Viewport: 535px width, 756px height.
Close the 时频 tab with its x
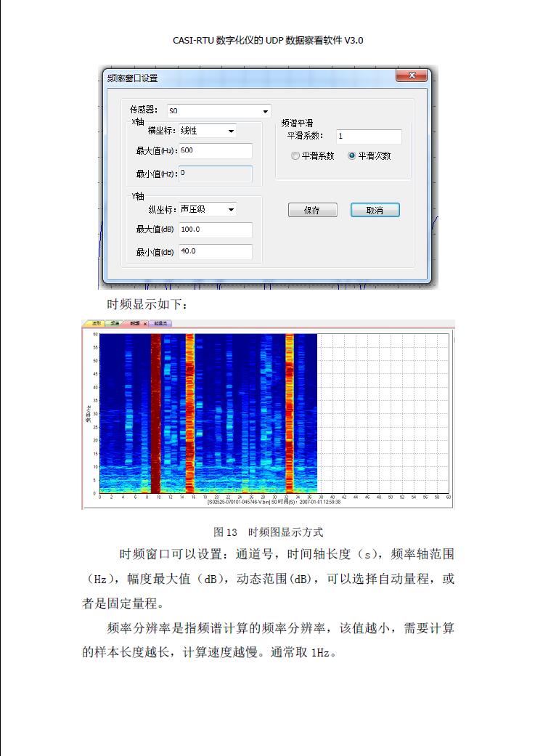pyautogui.click(x=145, y=324)
